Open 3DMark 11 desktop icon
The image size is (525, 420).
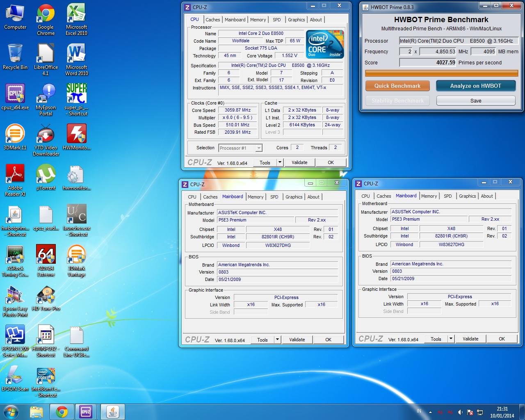(15, 137)
